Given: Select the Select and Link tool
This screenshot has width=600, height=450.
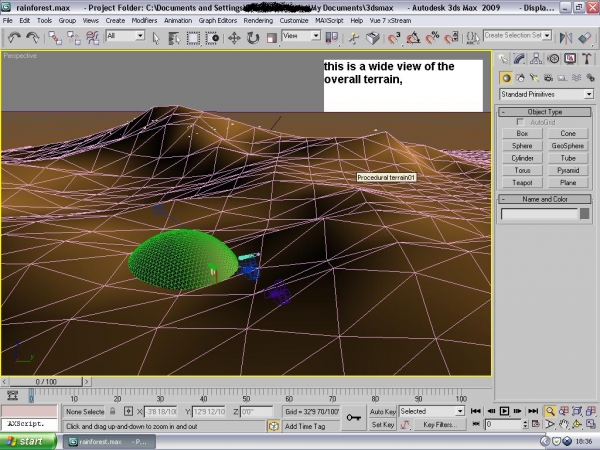Looking at the screenshot, I should pyautogui.click(x=55, y=38).
